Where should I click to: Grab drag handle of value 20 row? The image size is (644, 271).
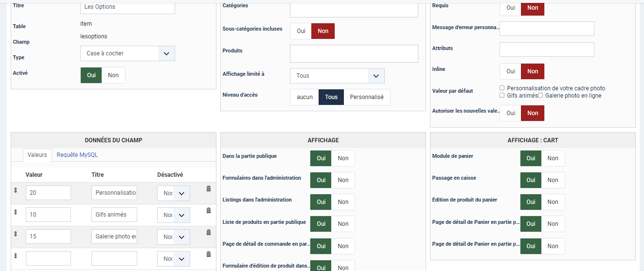tap(16, 190)
